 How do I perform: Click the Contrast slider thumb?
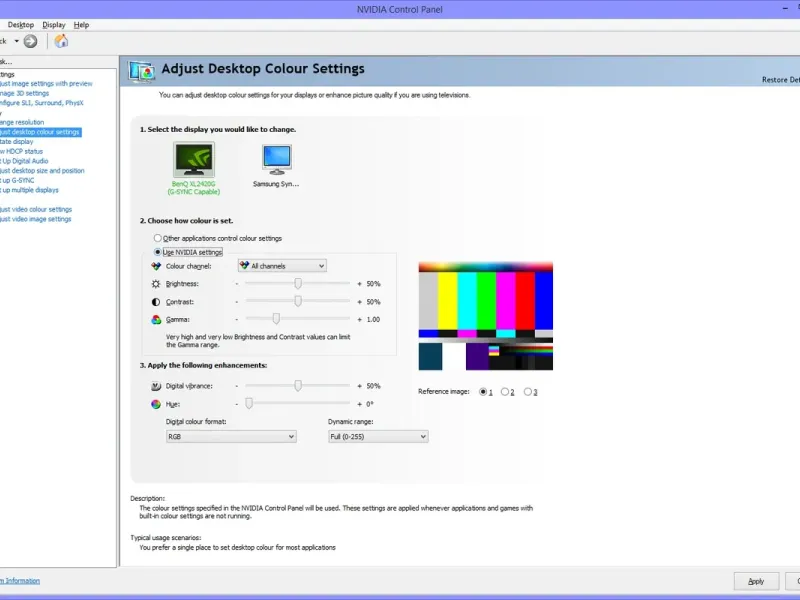tap(298, 301)
